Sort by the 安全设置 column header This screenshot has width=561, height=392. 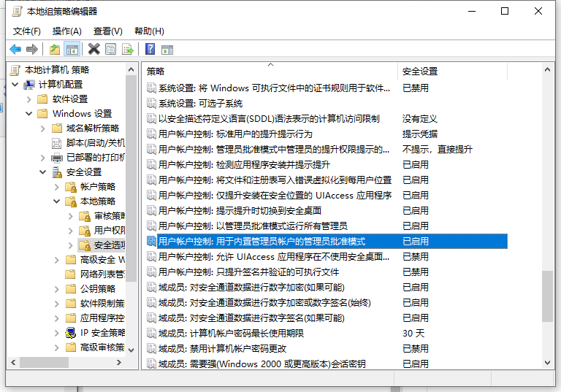click(x=452, y=72)
